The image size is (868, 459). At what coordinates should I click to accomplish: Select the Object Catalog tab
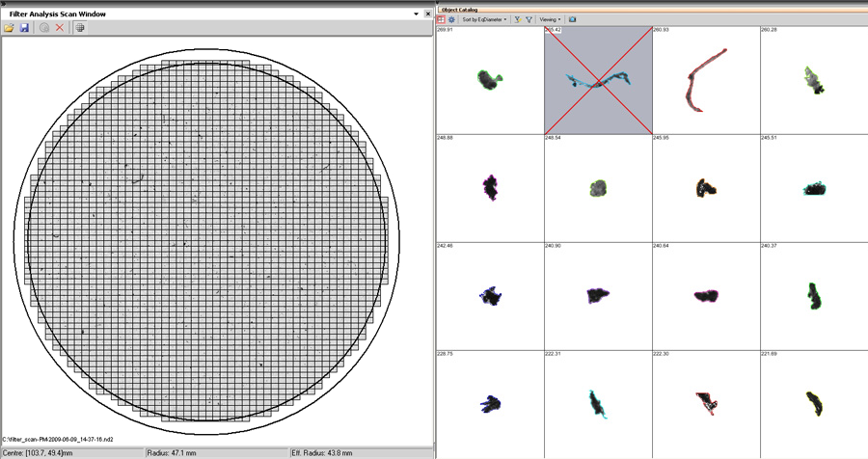461,10
